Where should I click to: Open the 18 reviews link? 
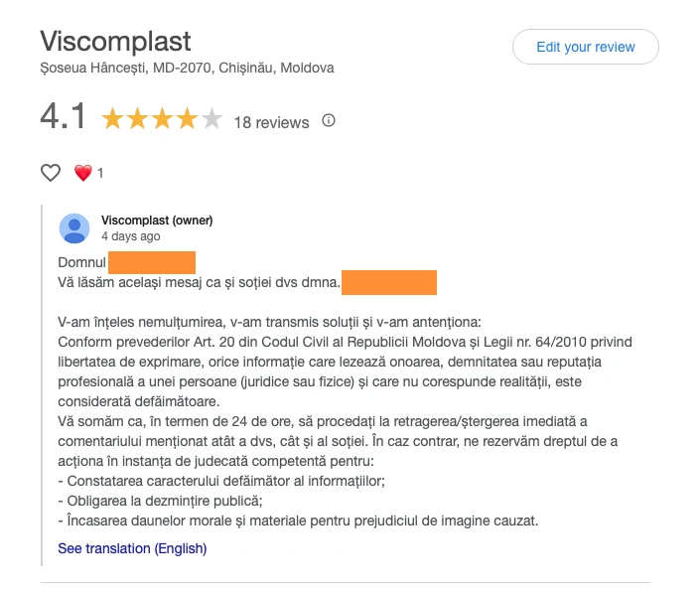tap(271, 123)
